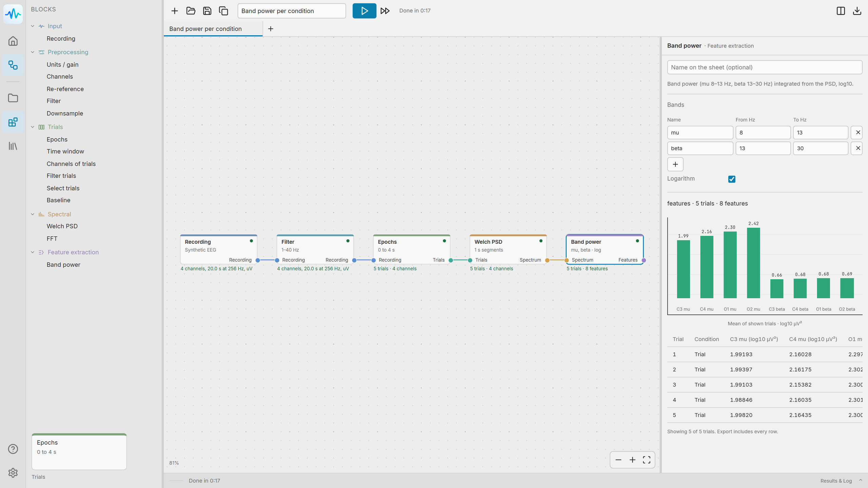Select the Welch PSD block in list
Viewport: 868px width, 488px height.
point(62,226)
